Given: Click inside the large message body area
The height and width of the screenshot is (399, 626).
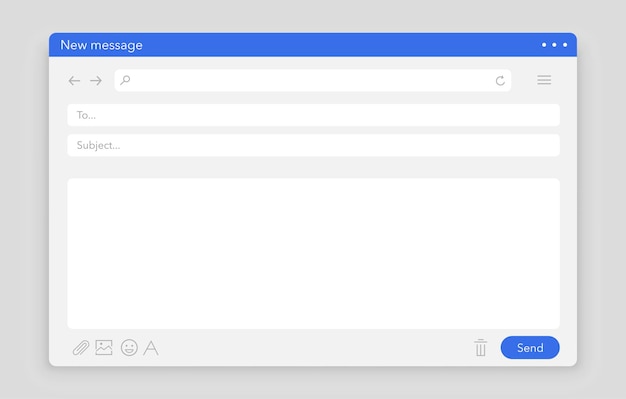Looking at the screenshot, I should tap(313, 254).
